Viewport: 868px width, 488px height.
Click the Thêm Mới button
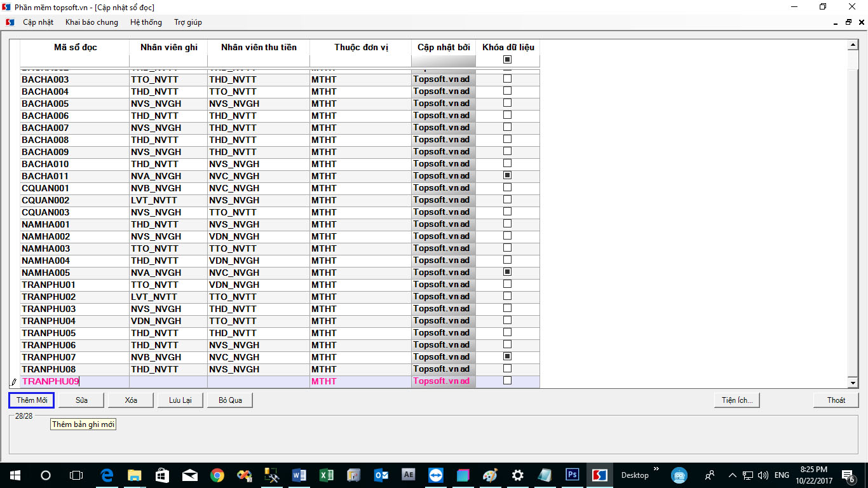(32, 400)
